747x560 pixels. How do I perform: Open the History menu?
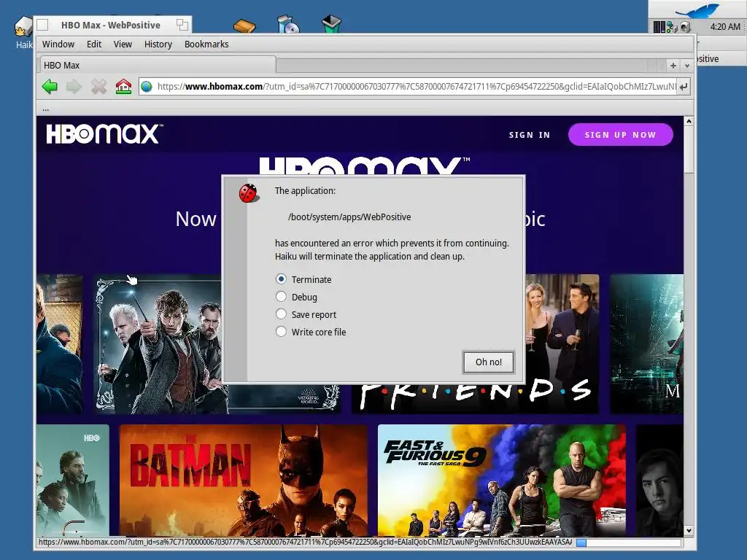point(158,44)
